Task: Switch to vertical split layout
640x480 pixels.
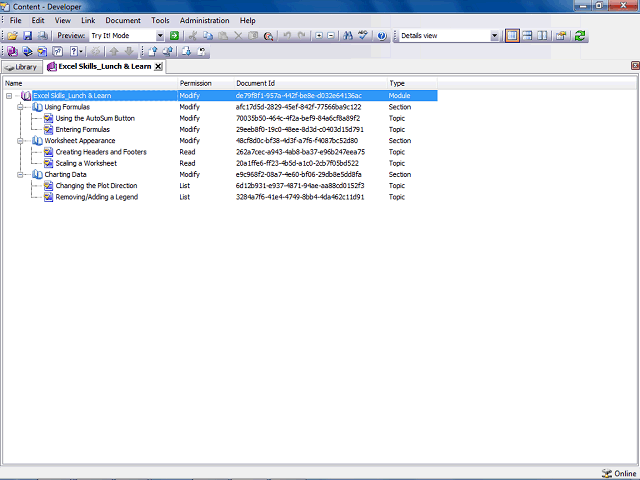Action: click(542, 36)
